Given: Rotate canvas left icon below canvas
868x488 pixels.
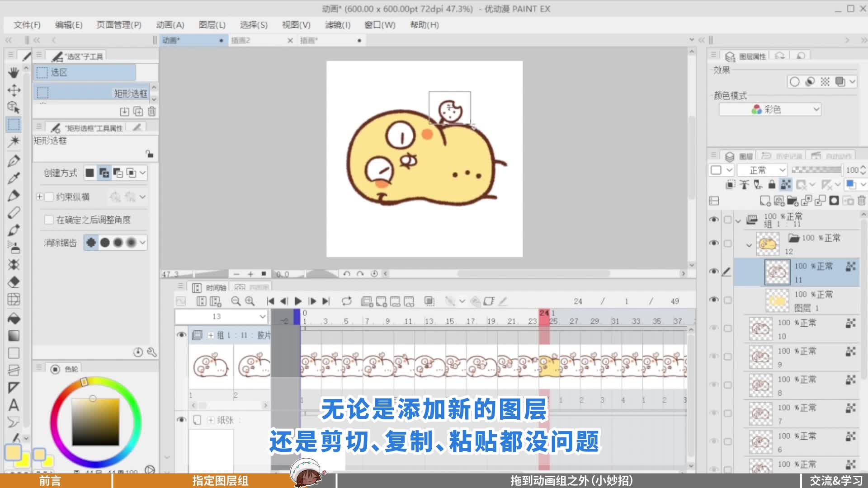Looking at the screenshot, I should (x=346, y=274).
